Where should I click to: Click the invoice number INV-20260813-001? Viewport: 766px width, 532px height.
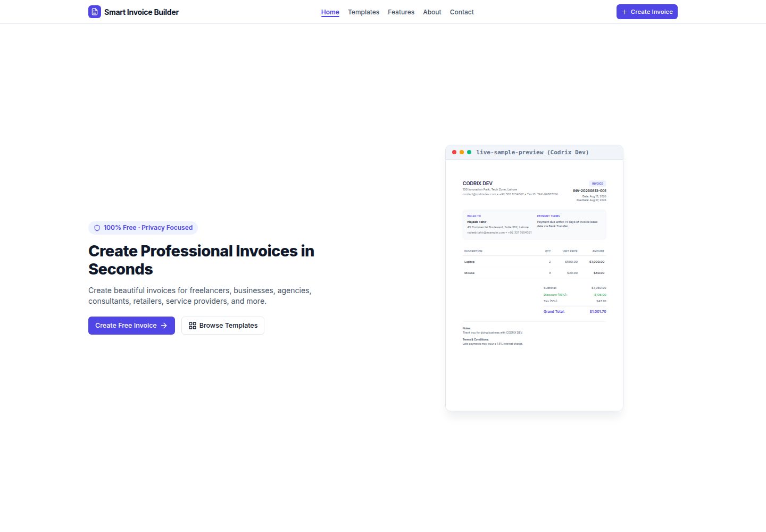point(589,190)
